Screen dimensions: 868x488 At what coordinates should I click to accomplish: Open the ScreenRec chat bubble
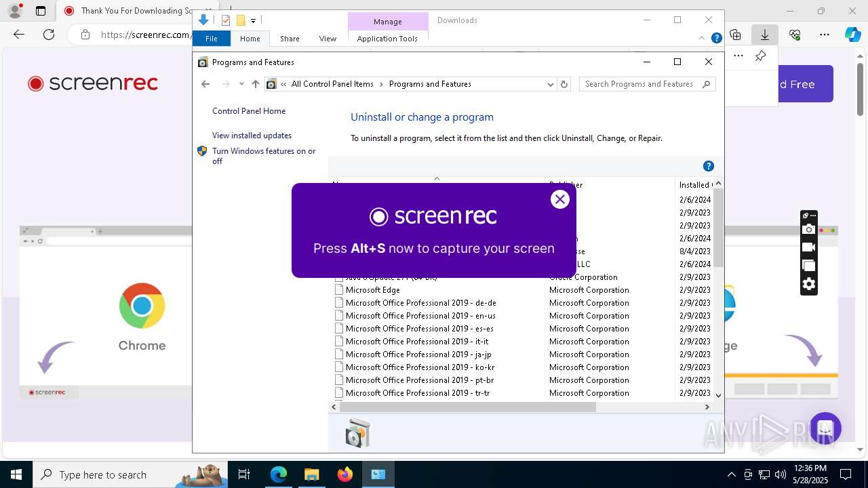pos(825,429)
